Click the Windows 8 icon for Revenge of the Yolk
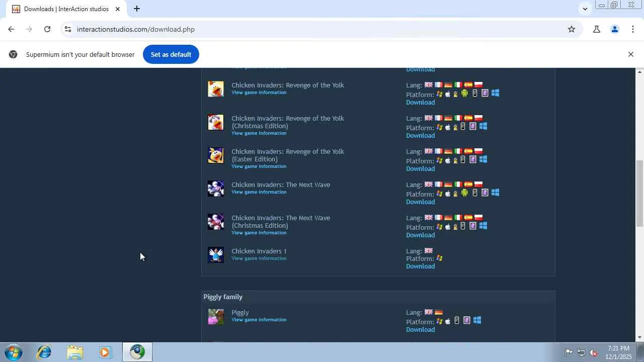 coord(495,94)
